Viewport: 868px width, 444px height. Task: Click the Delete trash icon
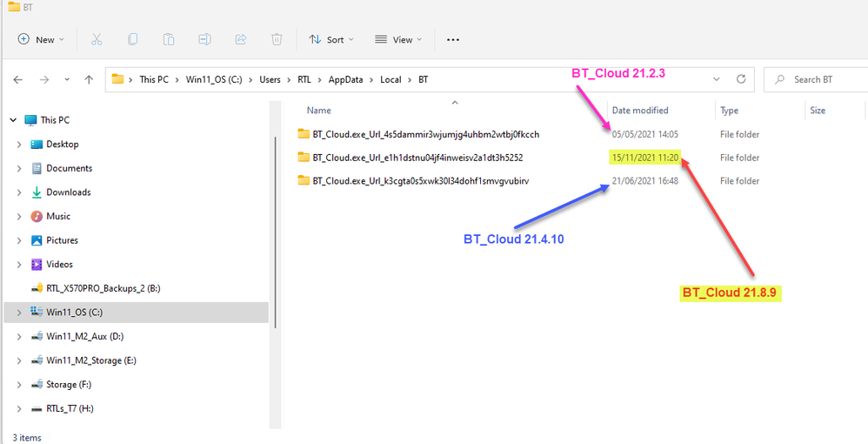[277, 39]
